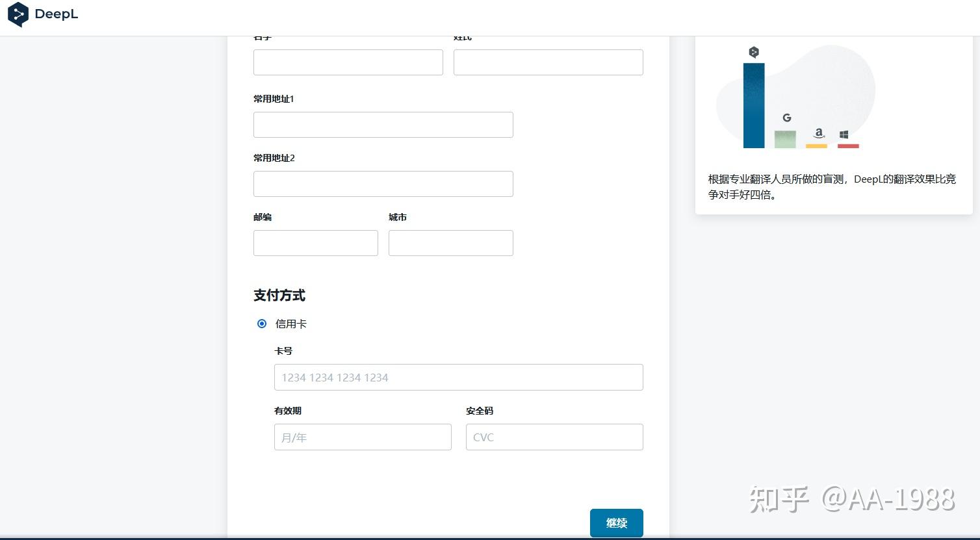Click the 姓氏 last name field

coord(547,62)
